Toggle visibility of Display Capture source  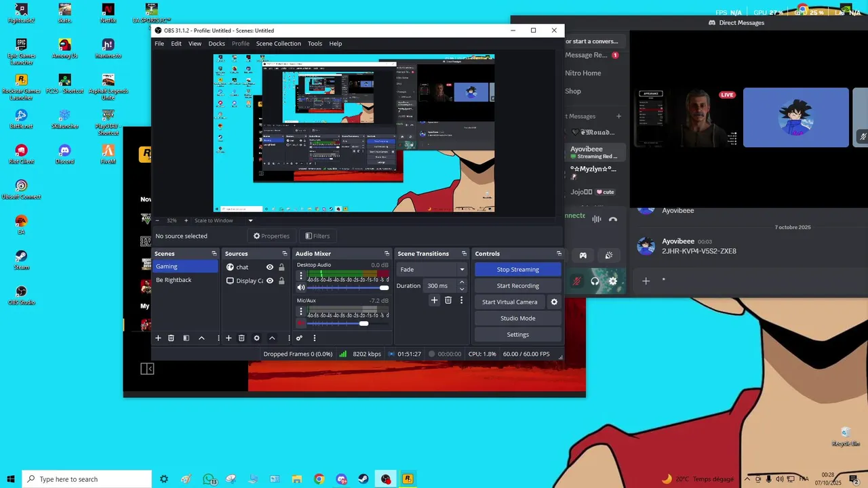click(x=270, y=281)
